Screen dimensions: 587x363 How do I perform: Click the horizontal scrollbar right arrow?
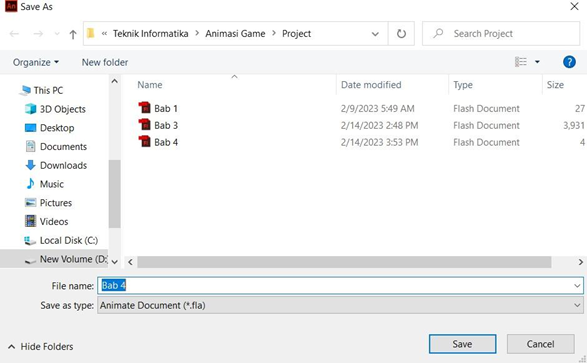point(580,262)
